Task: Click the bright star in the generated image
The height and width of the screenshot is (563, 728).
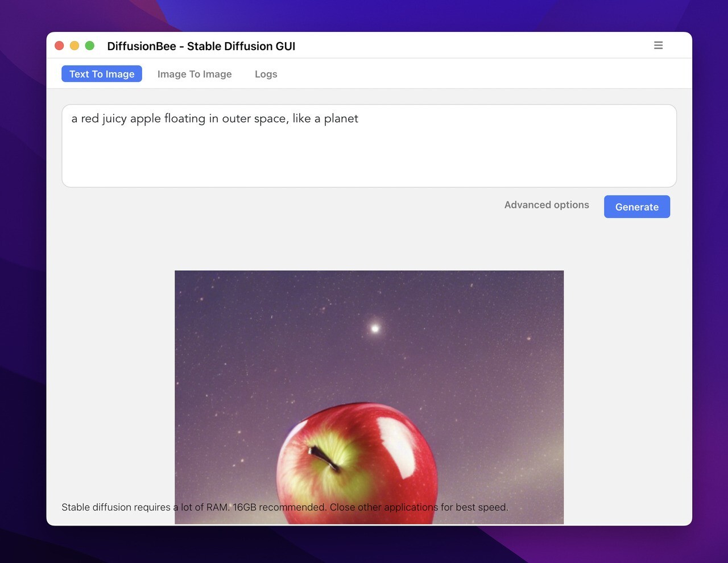Action: (374, 328)
